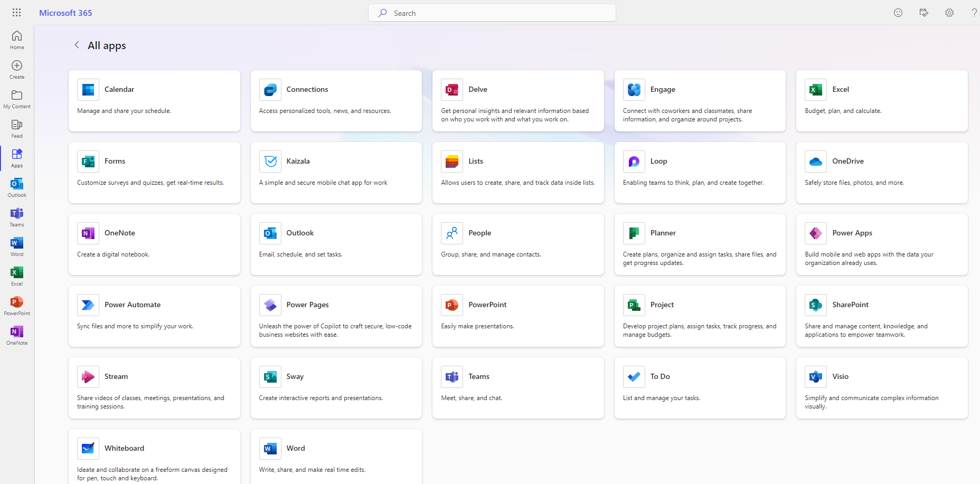Image resolution: width=980 pixels, height=484 pixels.
Task: Open the Planner app card icon
Action: pyautogui.click(x=634, y=233)
